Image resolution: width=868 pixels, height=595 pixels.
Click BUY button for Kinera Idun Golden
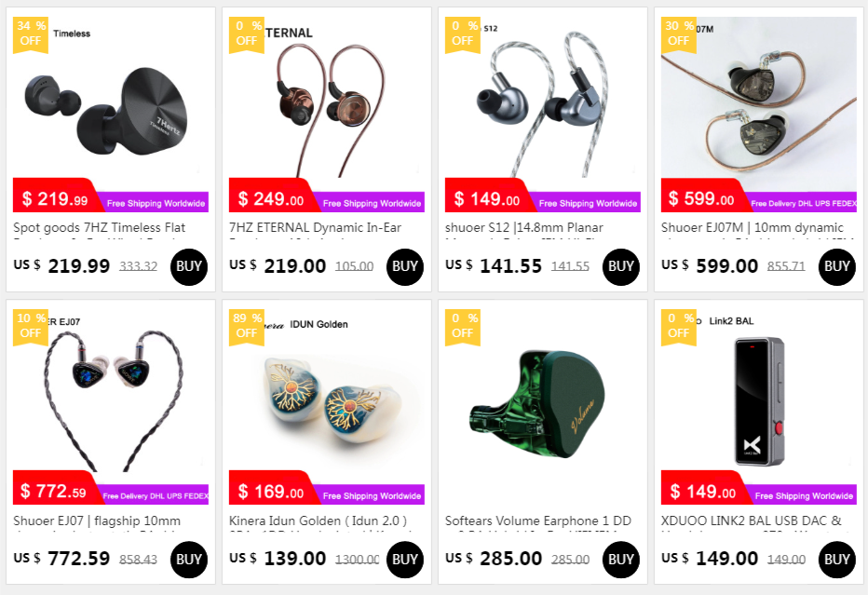pos(404,560)
